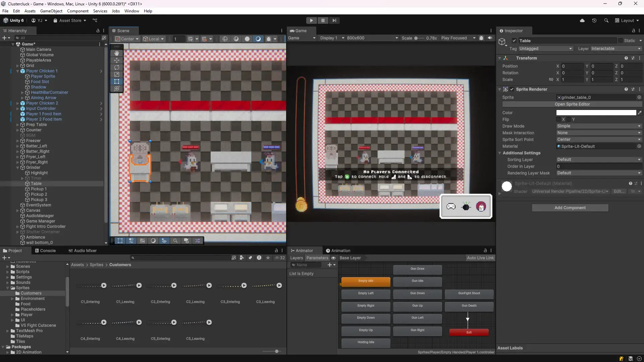Screen dimensions: 644x362
Task: Open Unity cloud services icon
Action: click(x=582, y=20)
